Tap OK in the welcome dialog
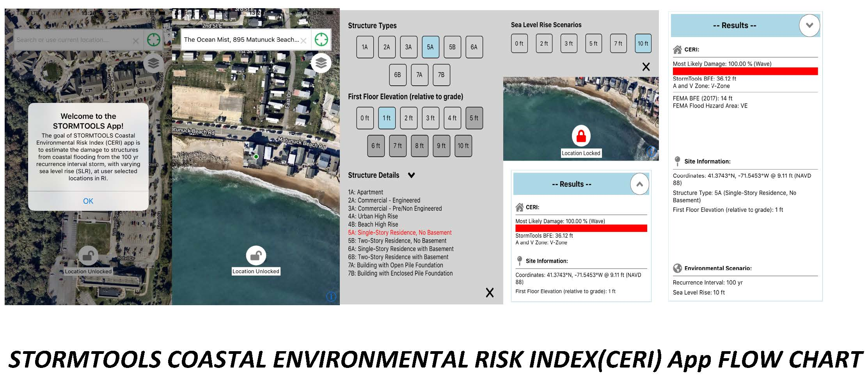 coord(88,201)
